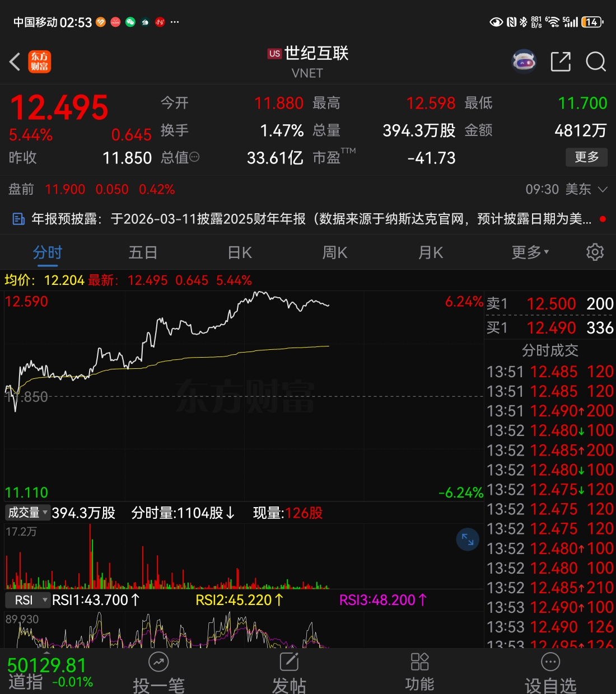Tap the 盘前 11.900 pre-market value
The width and height of the screenshot is (616, 694).
pyautogui.click(x=65, y=189)
